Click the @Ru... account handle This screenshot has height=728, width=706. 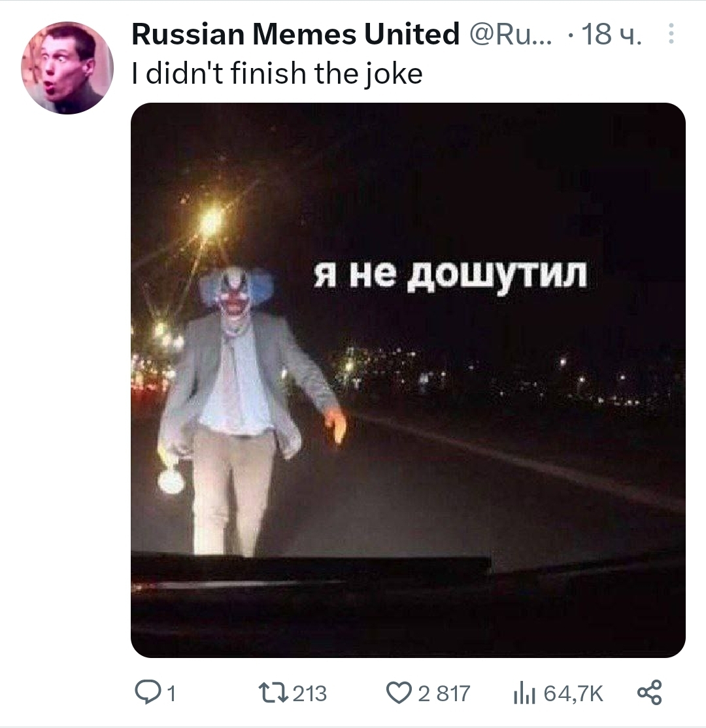coord(511,35)
